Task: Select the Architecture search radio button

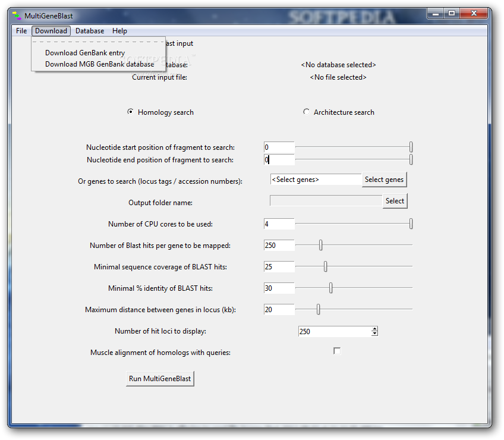Action: pos(306,112)
